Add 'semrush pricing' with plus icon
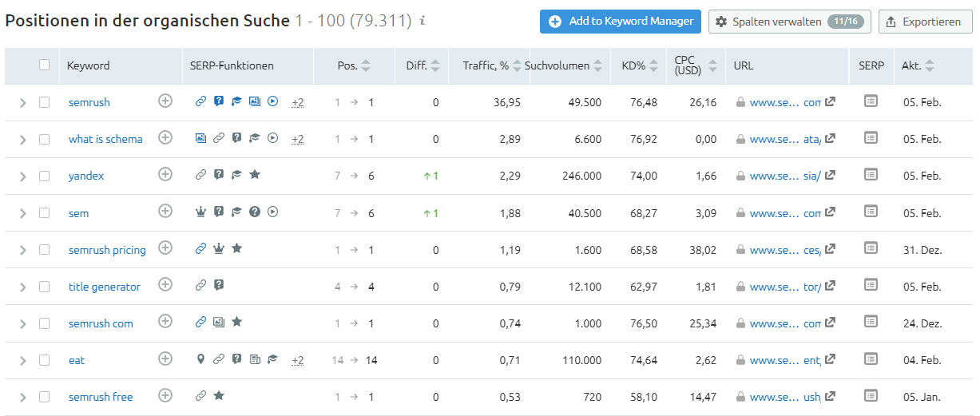This screenshot has height=416, width=980. tap(165, 248)
